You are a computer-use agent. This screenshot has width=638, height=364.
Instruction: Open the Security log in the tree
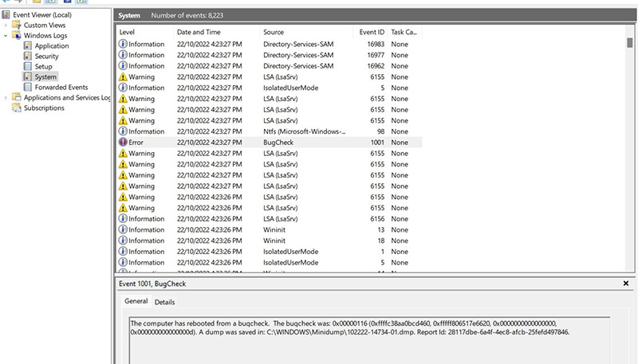coord(46,57)
